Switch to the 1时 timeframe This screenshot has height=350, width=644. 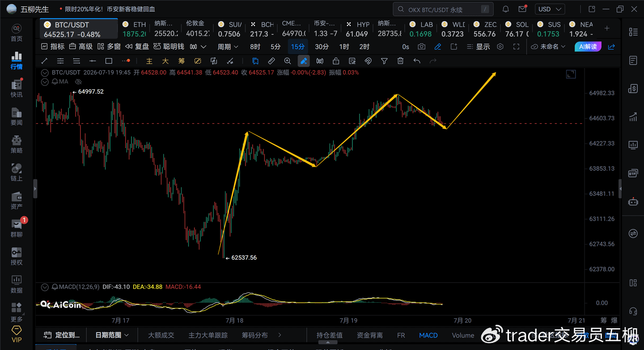point(344,46)
